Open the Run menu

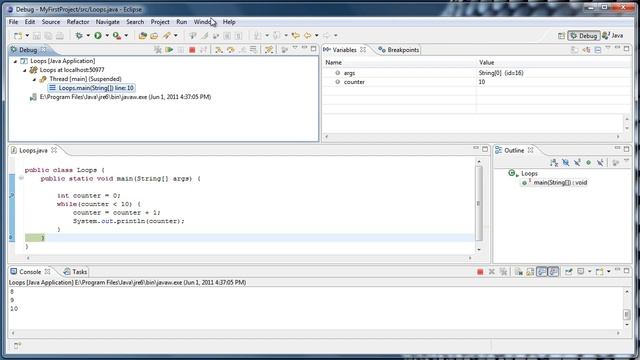click(182, 22)
